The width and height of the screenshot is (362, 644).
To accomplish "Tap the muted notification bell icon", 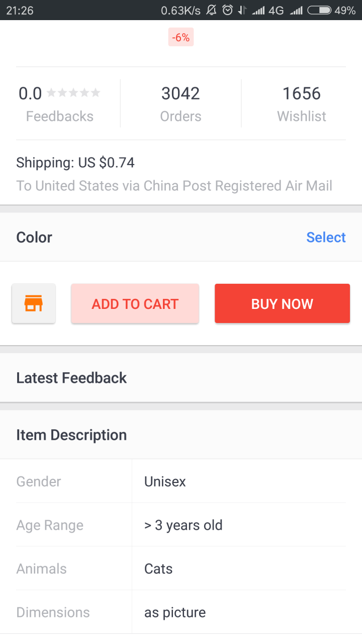I will [x=212, y=10].
